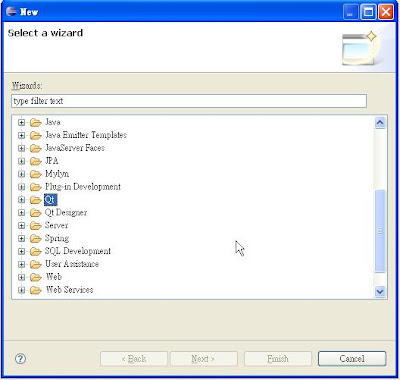This screenshot has height=380, width=400.
Task: Select JavaServer Faces category
Action: click(75, 148)
